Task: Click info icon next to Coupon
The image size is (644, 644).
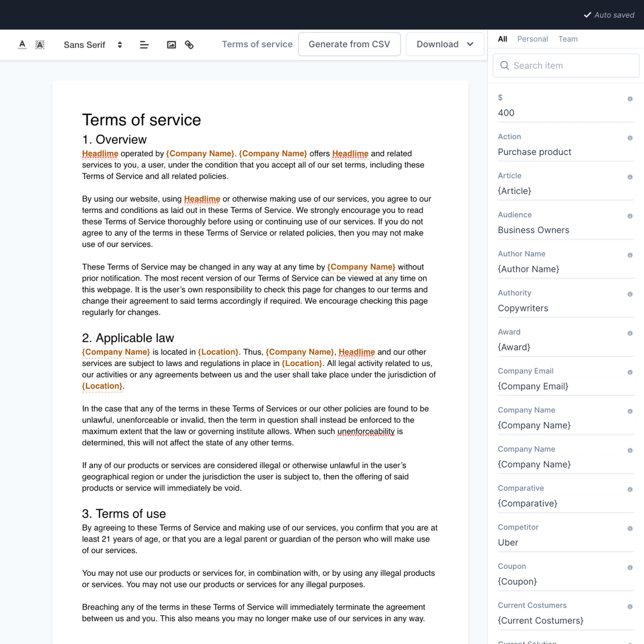Action: (x=630, y=568)
